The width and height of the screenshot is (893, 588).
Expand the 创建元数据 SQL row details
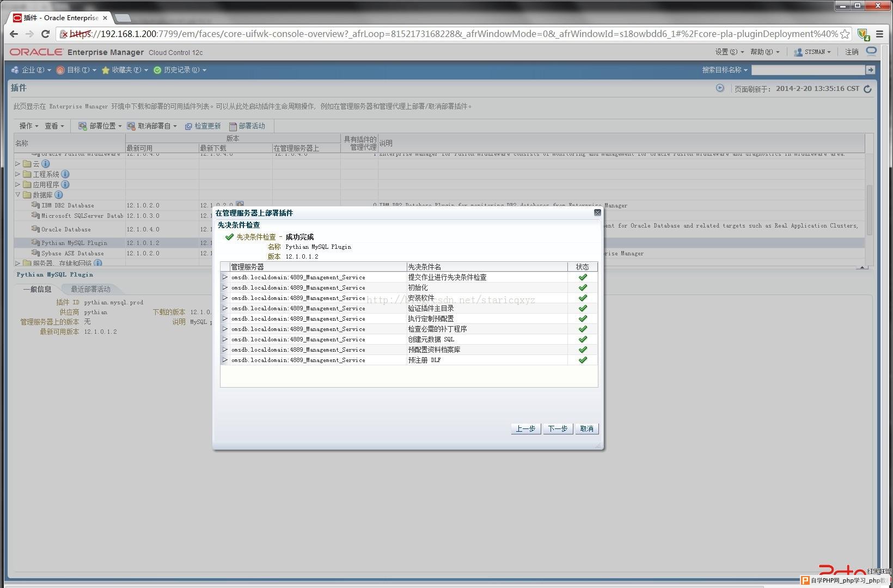click(x=225, y=339)
